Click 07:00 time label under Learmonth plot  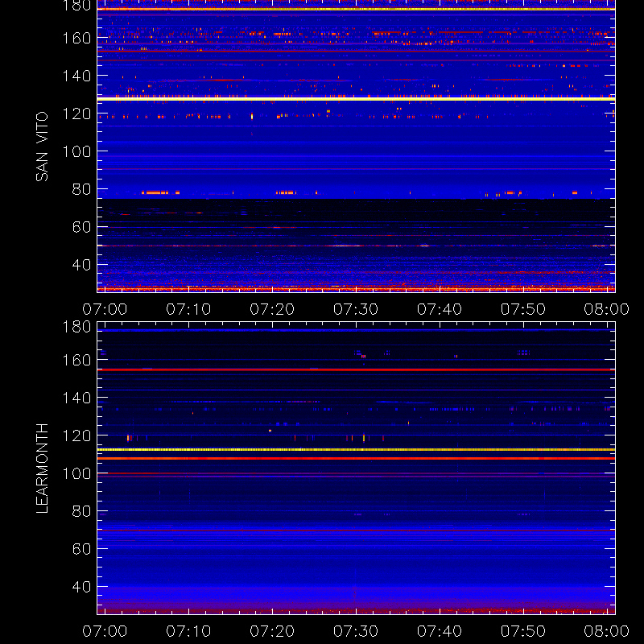pyautogui.click(x=105, y=631)
